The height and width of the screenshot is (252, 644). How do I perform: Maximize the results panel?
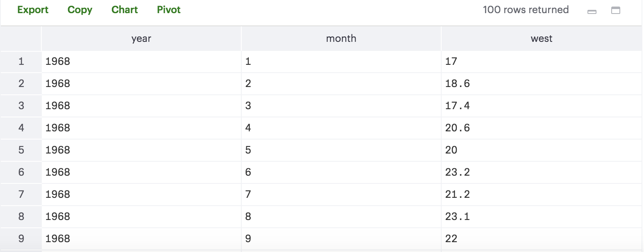615,10
